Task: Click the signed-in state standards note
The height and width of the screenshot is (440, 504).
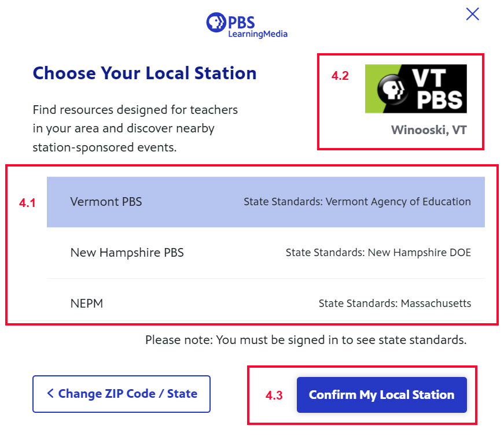Action: pyautogui.click(x=306, y=340)
